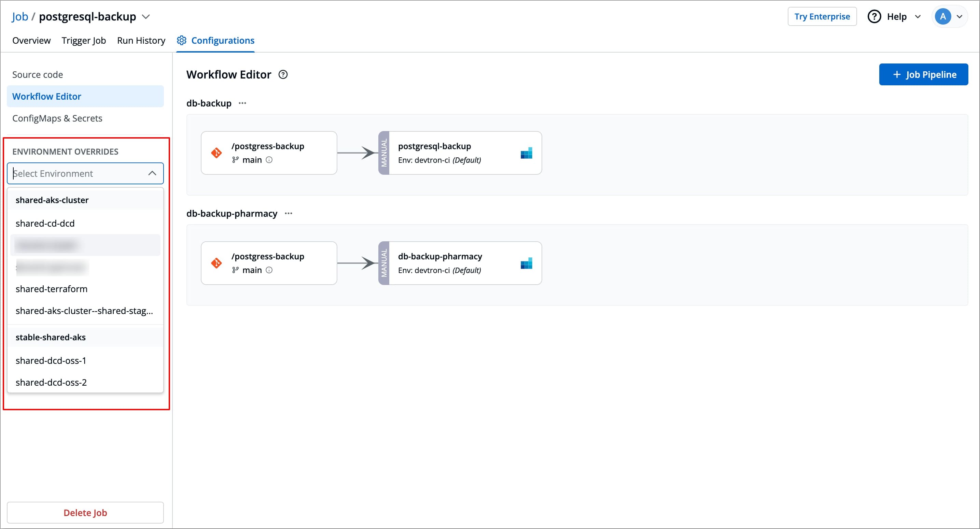
Task: Click the info icon beside main in db-backup-pharmacy
Action: pos(269,270)
